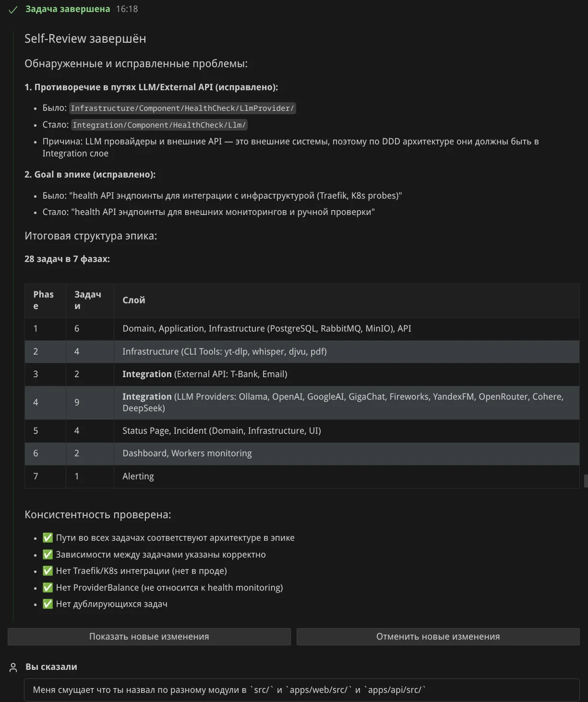Image resolution: width=588 pixels, height=702 pixels.
Task: Click the "Self-Review завершён" heading
Action: (85, 39)
